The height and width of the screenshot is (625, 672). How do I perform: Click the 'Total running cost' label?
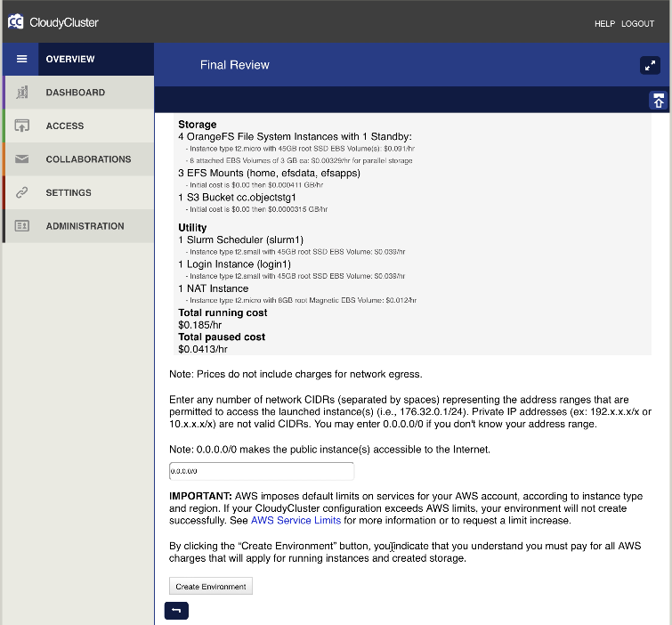(223, 312)
